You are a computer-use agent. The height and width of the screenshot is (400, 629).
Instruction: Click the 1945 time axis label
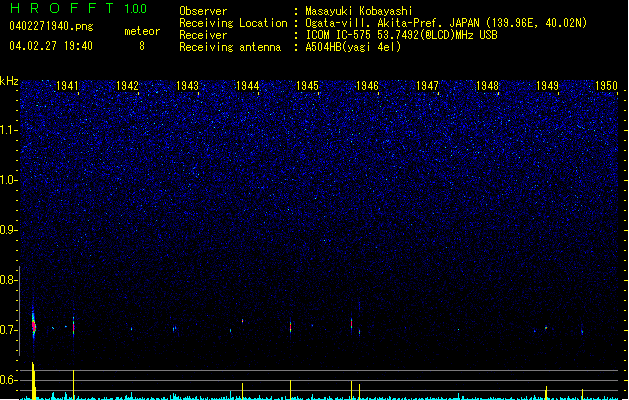pos(307,86)
